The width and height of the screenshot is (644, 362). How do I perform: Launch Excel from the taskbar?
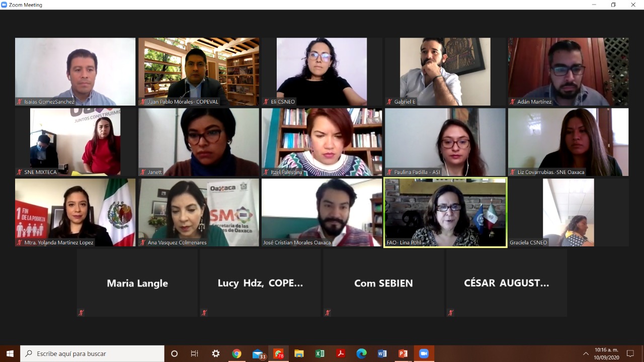[x=319, y=353]
